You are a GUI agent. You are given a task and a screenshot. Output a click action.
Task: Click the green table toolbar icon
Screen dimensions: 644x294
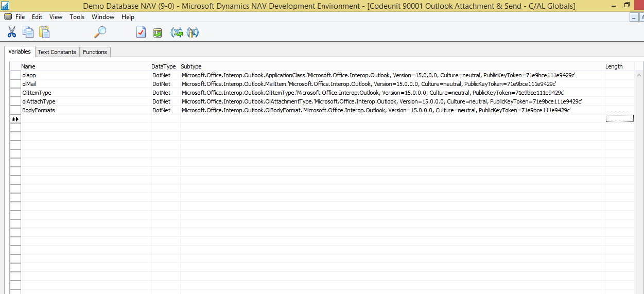click(158, 32)
